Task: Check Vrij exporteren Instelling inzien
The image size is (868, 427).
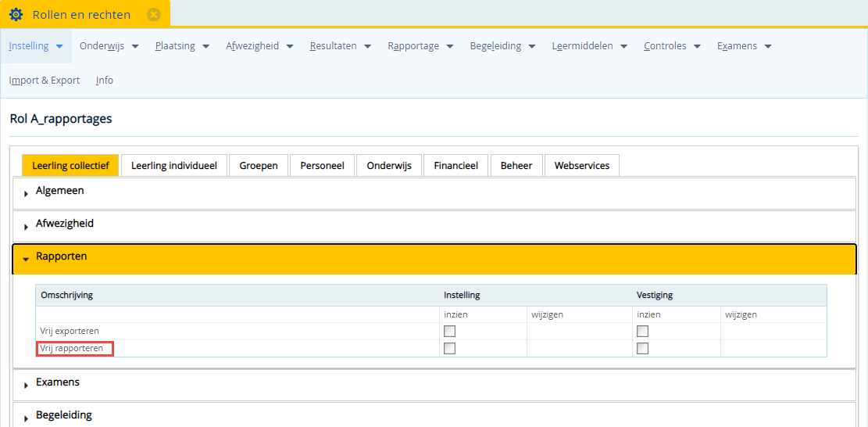Action: [x=449, y=331]
